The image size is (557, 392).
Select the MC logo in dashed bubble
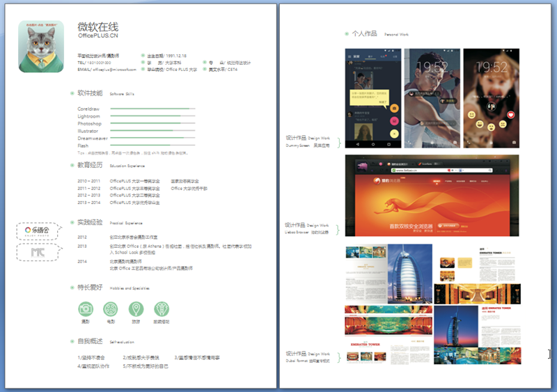tap(38, 252)
